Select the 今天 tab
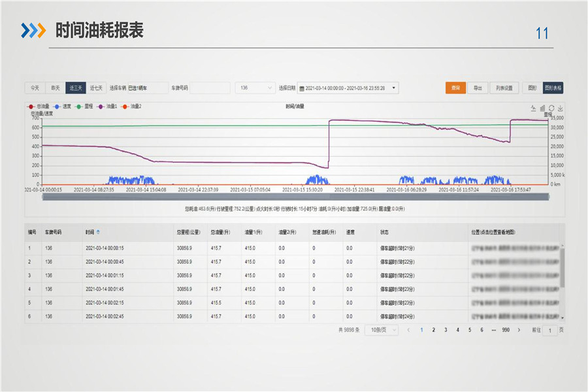Viewport: 588px width, 392px height. [x=35, y=88]
